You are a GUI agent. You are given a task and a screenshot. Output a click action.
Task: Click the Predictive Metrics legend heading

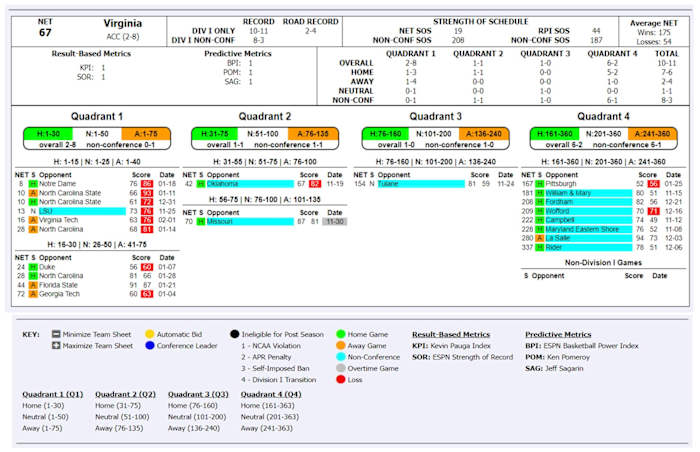[564, 334]
